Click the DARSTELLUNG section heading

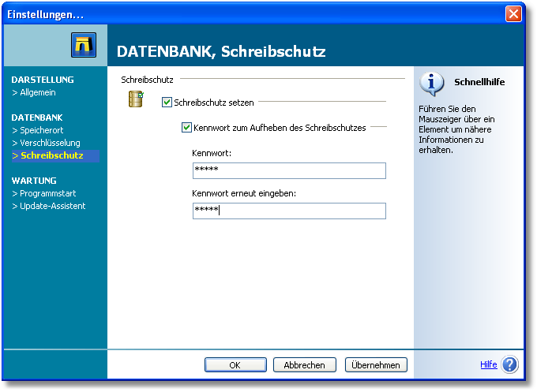[x=43, y=80]
